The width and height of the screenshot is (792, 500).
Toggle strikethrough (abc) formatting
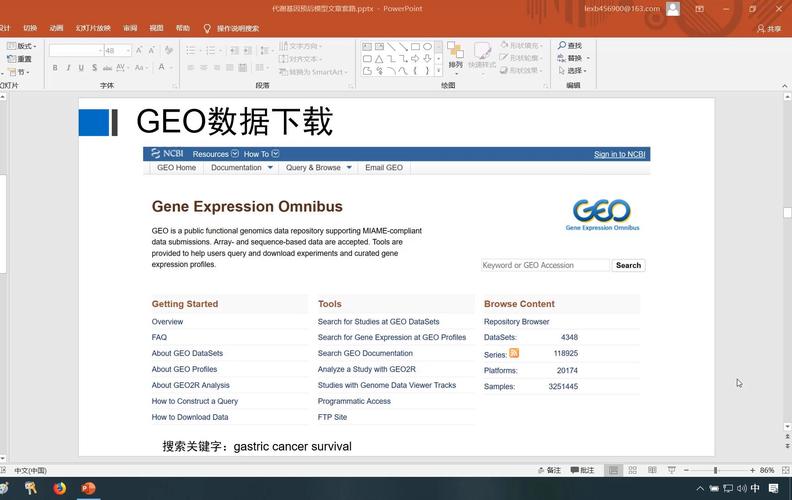point(107,68)
